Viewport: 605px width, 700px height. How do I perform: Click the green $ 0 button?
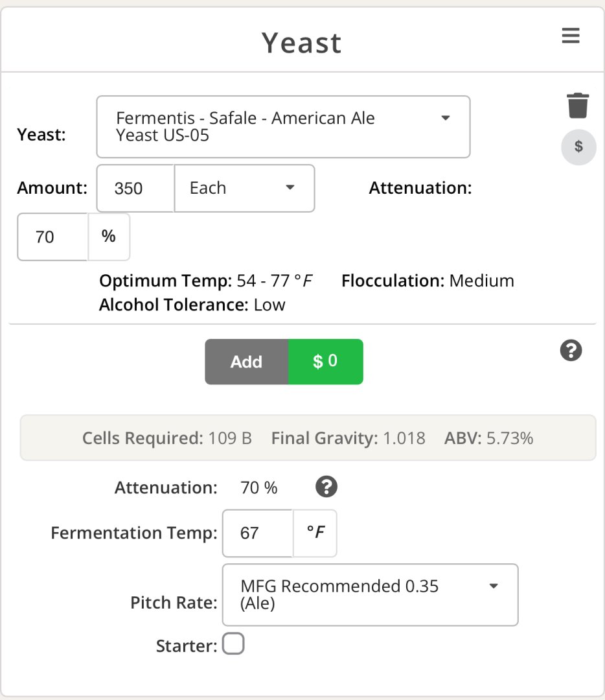tap(326, 362)
